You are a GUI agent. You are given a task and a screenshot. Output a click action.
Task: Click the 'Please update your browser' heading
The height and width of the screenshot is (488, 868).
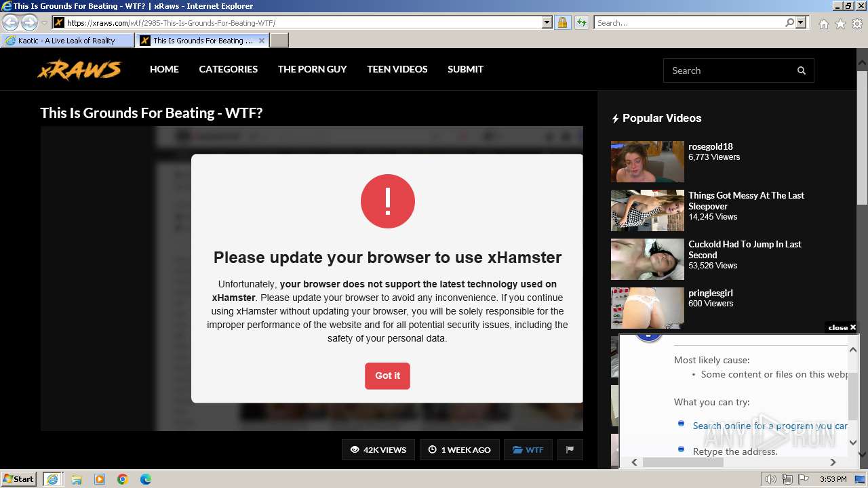coord(387,258)
